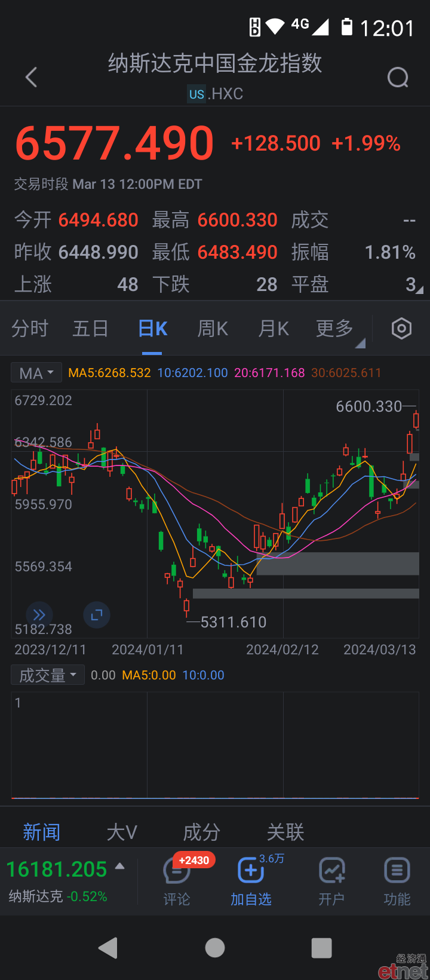Select the 周K weekly chart tab
This screenshot has height=980, width=430.
pos(213,329)
